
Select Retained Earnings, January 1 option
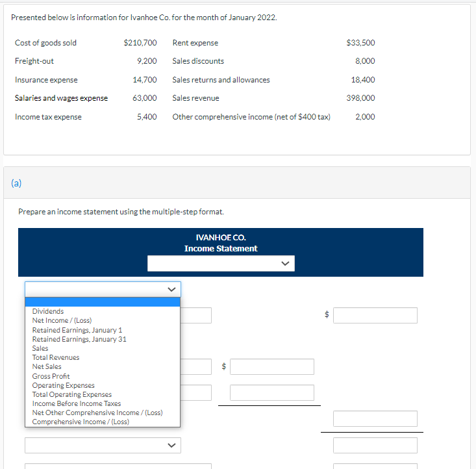[x=77, y=330]
